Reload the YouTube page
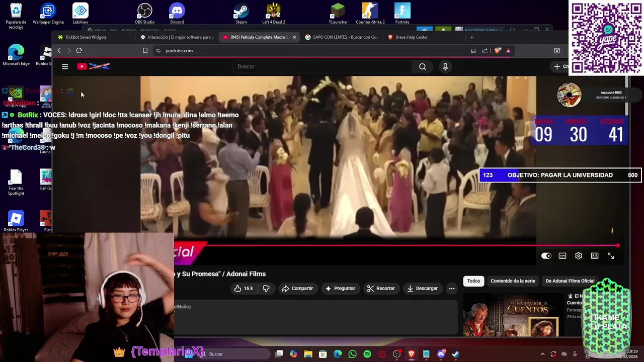 pos(79,51)
